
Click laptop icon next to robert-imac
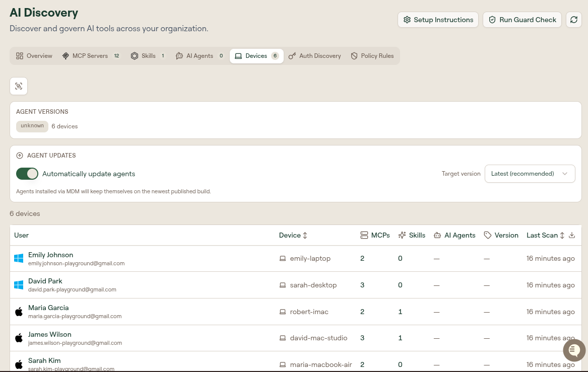(283, 312)
